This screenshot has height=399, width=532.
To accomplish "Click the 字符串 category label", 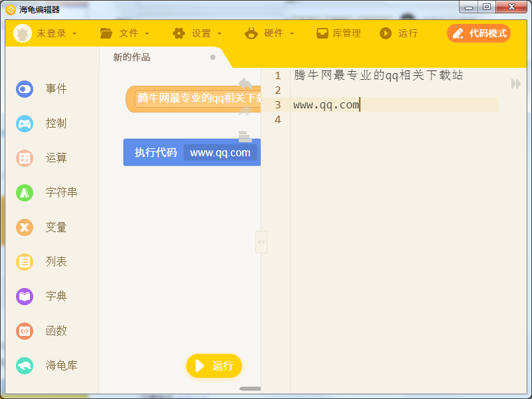I will click(61, 192).
